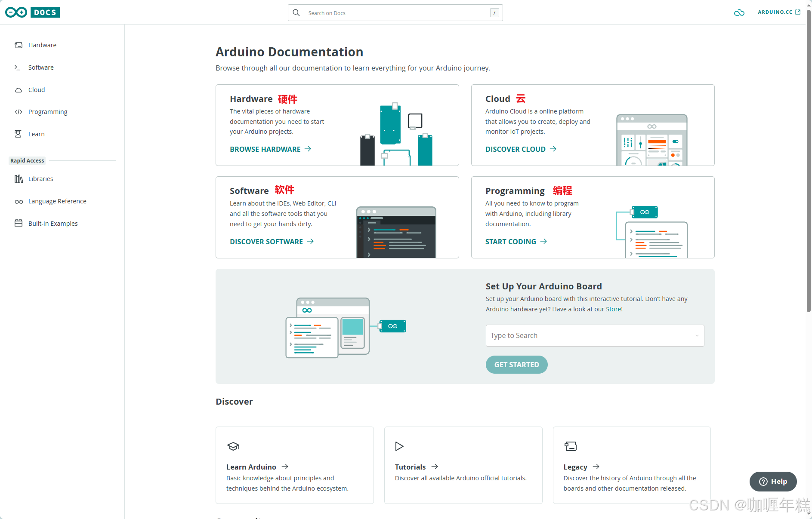Click the GET STARTED button
This screenshot has height=519, width=812.
[516, 365]
